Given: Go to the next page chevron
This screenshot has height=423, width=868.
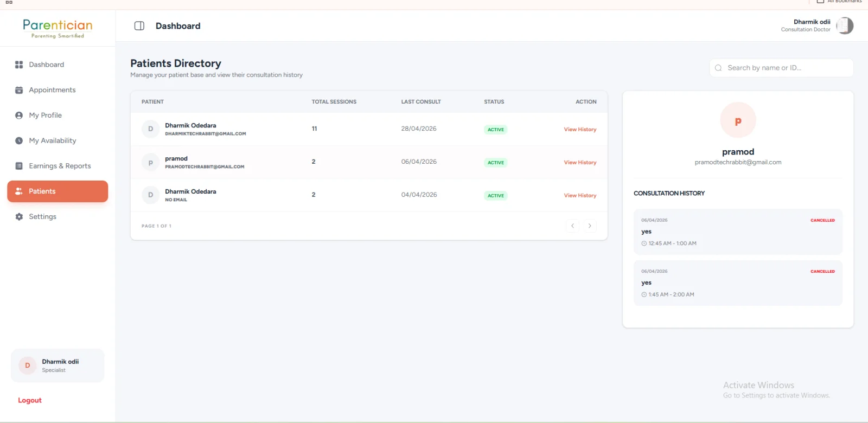Looking at the screenshot, I should [590, 226].
